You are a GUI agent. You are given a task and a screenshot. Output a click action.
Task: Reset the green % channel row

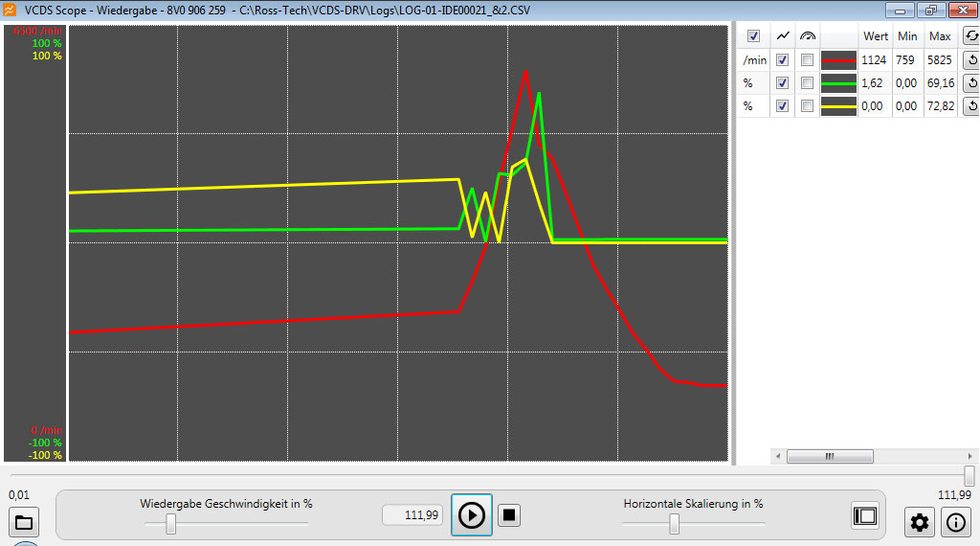[x=969, y=83]
